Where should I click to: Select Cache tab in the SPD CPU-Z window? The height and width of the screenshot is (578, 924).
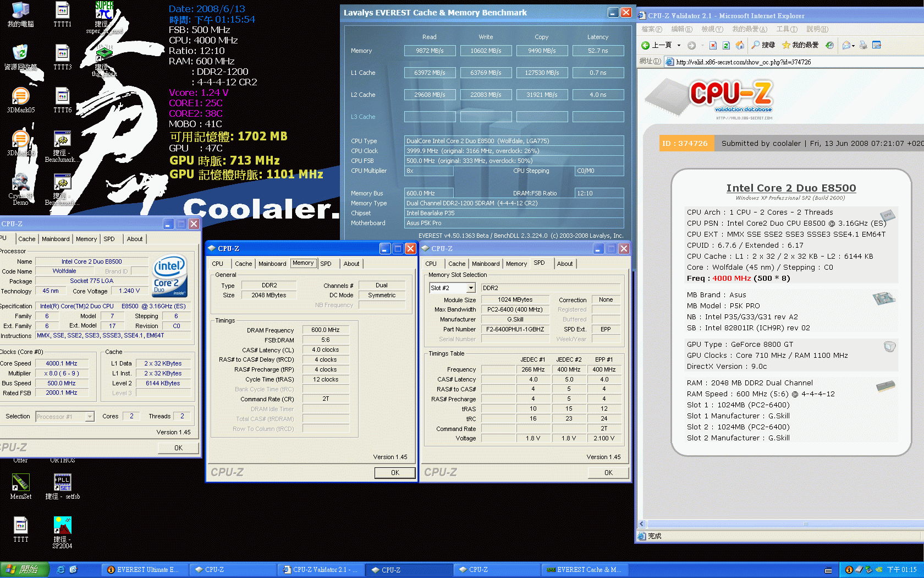coord(457,264)
